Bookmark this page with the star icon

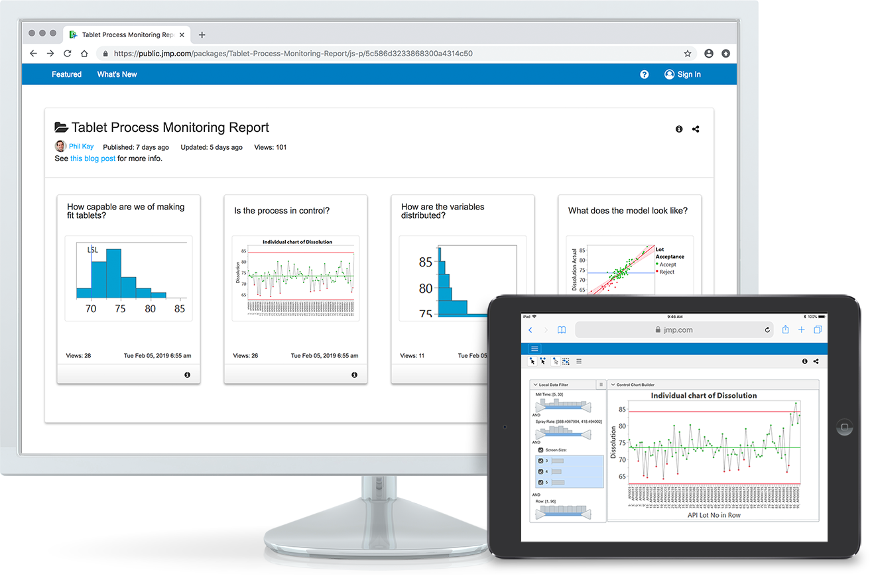click(688, 54)
